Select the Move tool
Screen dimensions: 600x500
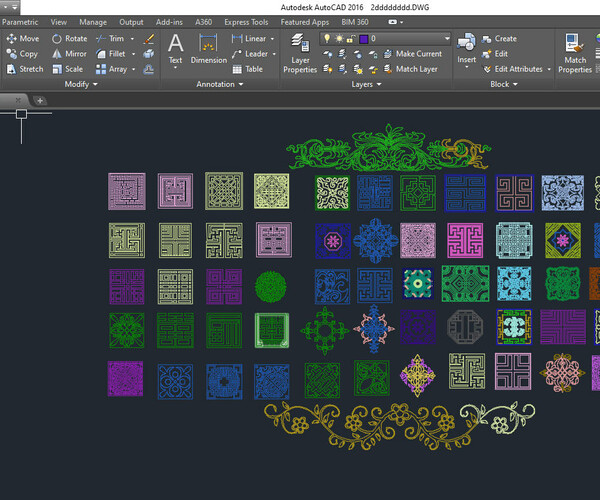click(23, 39)
